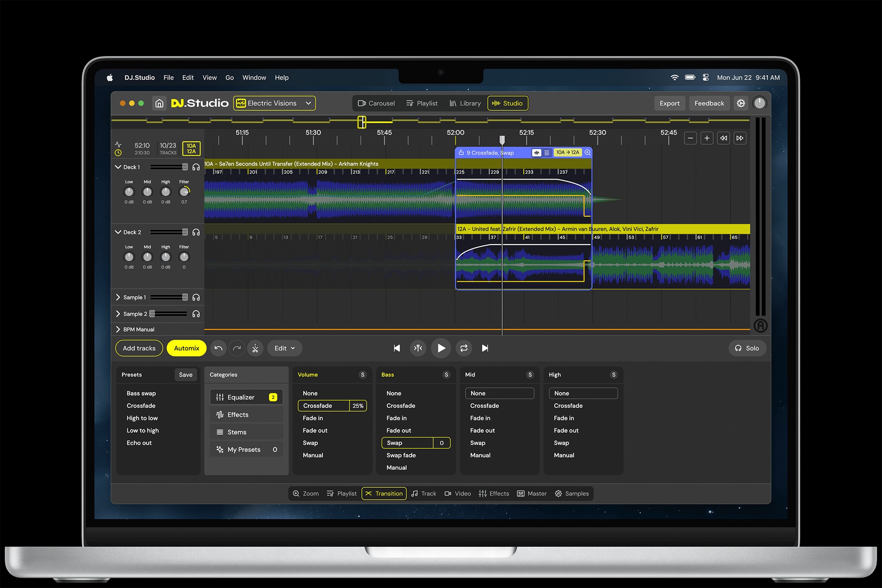Adjust the Deck 1 Filter knob
This screenshot has height=588, width=882.
pyautogui.click(x=184, y=191)
